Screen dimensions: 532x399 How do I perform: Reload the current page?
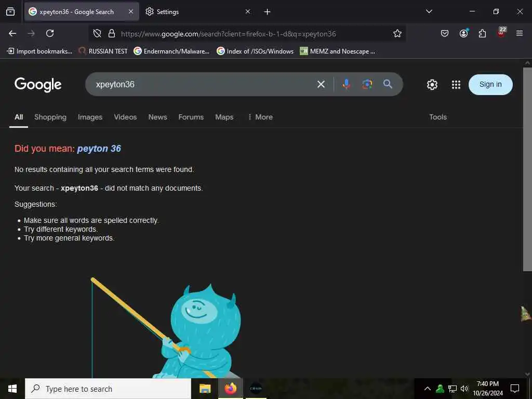(x=50, y=33)
